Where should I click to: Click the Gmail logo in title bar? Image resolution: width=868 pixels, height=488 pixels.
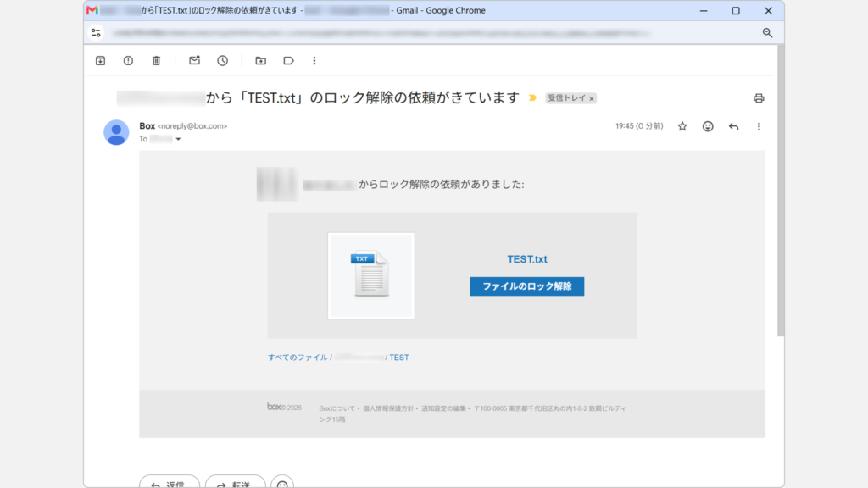coord(92,10)
